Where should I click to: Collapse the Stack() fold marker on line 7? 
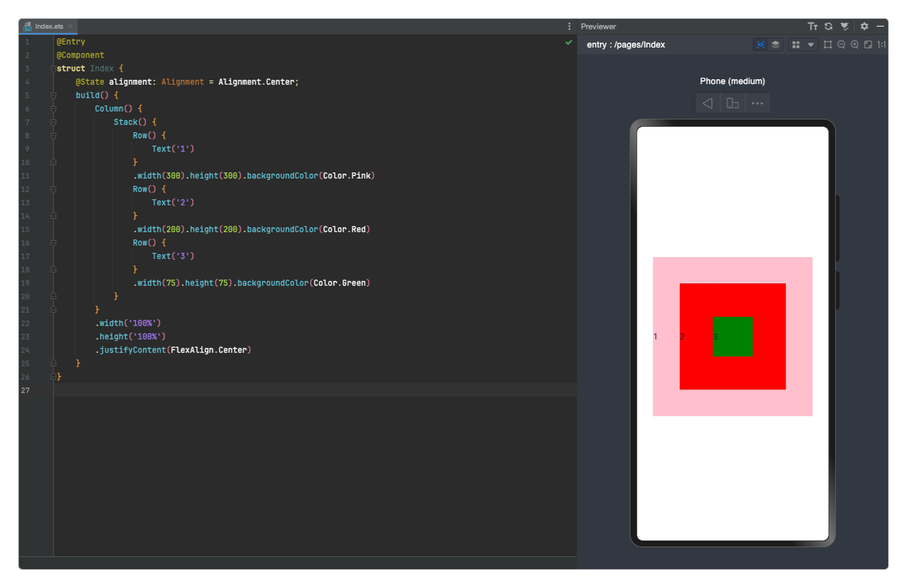53,122
